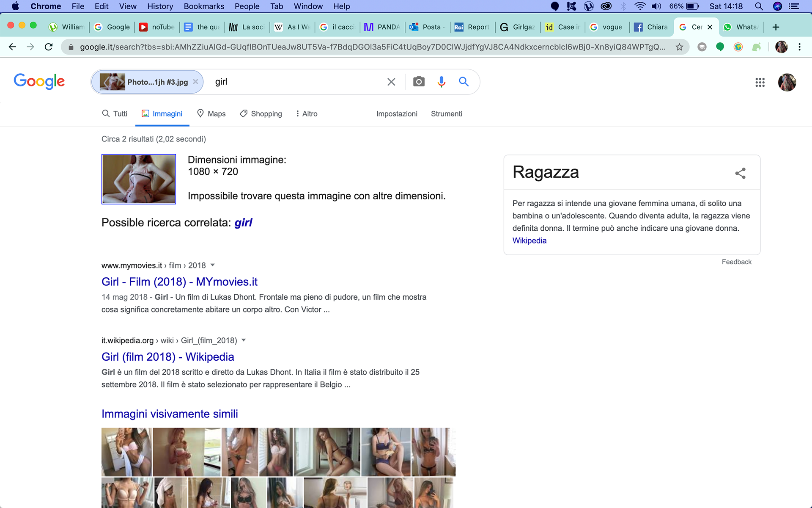Expand the mymovies.it result dropdown arrow
The image size is (812, 508).
[x=213, y=265]
